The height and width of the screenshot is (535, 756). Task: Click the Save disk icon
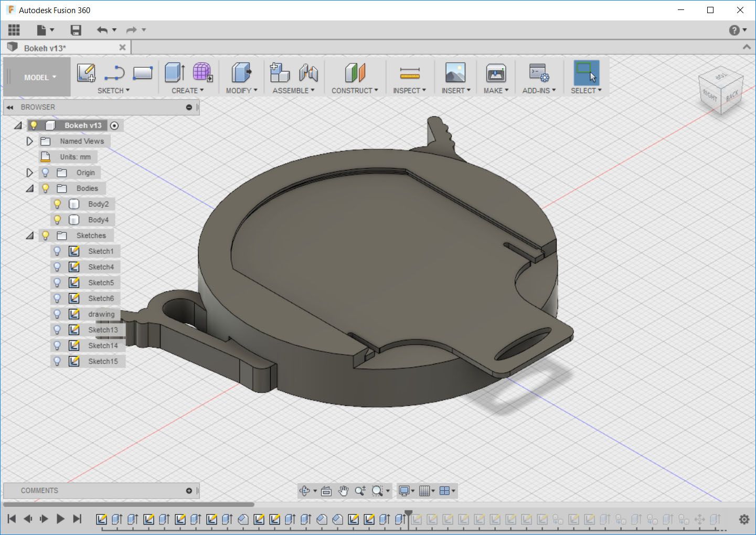coord(76,30)
